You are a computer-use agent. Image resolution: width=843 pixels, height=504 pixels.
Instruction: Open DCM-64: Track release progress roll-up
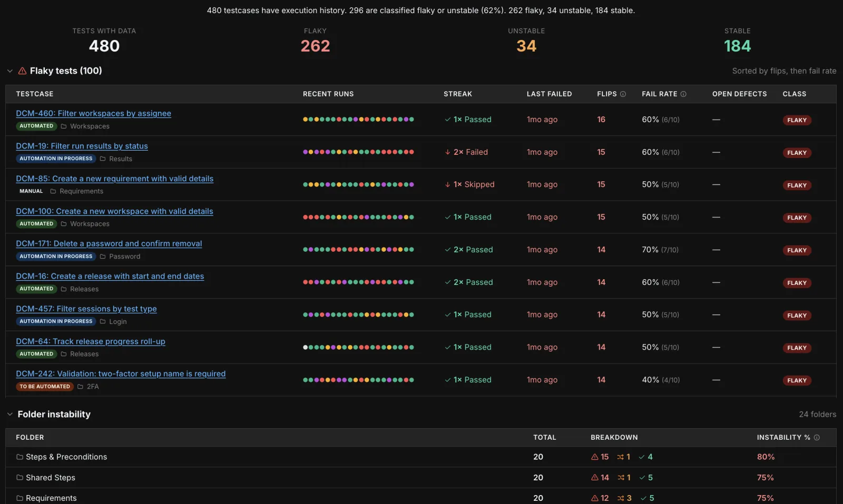pos(90,341)
